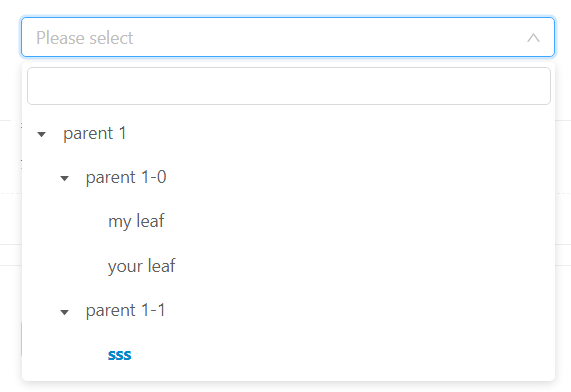Click 'my leaf' under parent 1-0
Viewport: 571px width, 392px height.
[x=136, y=221]
